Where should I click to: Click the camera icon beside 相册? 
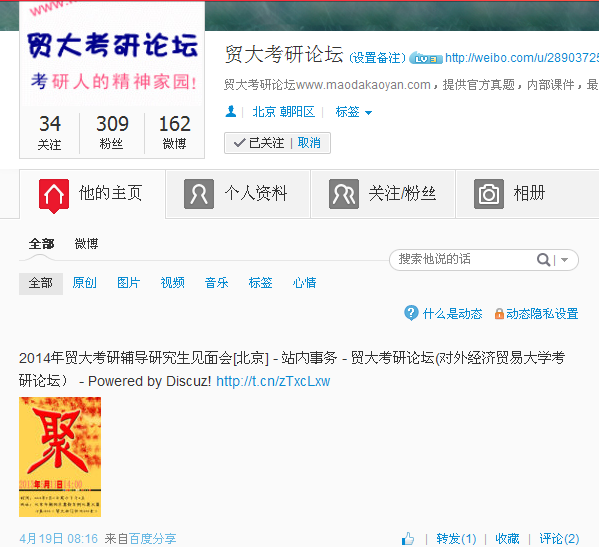[489, 194]
